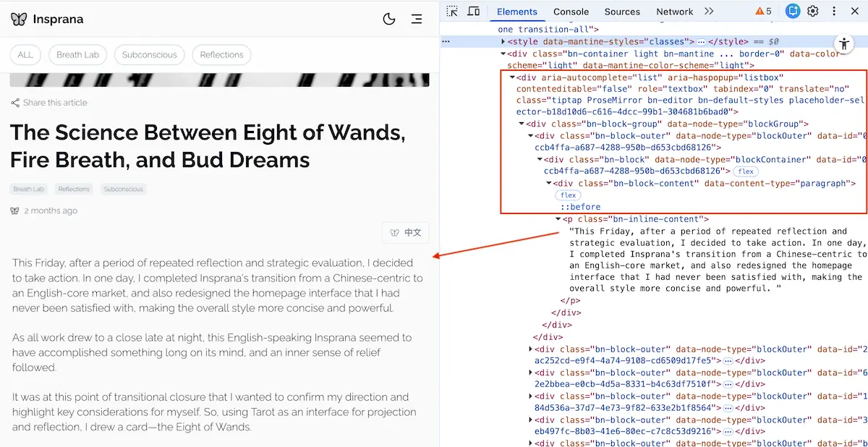
Task: Filter posts by Subconscious category pill
Action: [x=149, y=55]
